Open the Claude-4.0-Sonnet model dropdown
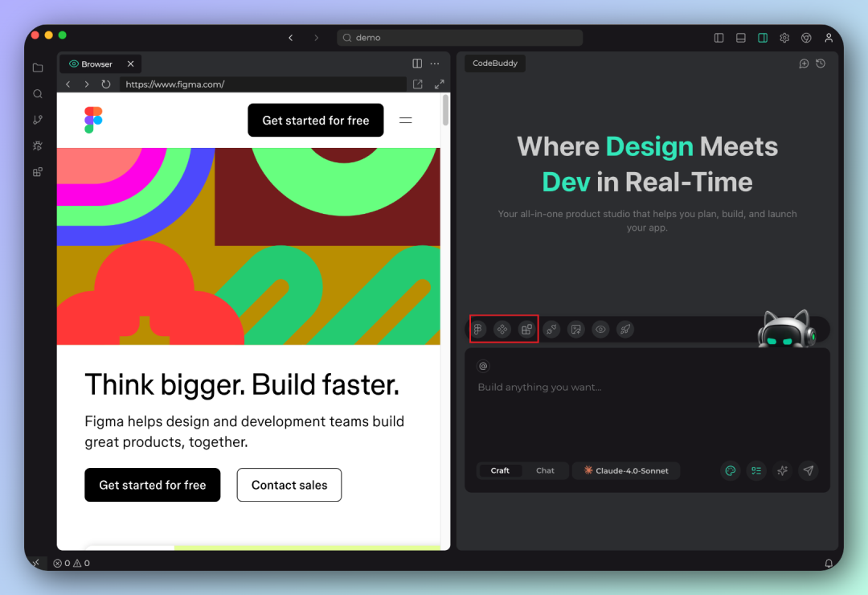 pos(626,471)
